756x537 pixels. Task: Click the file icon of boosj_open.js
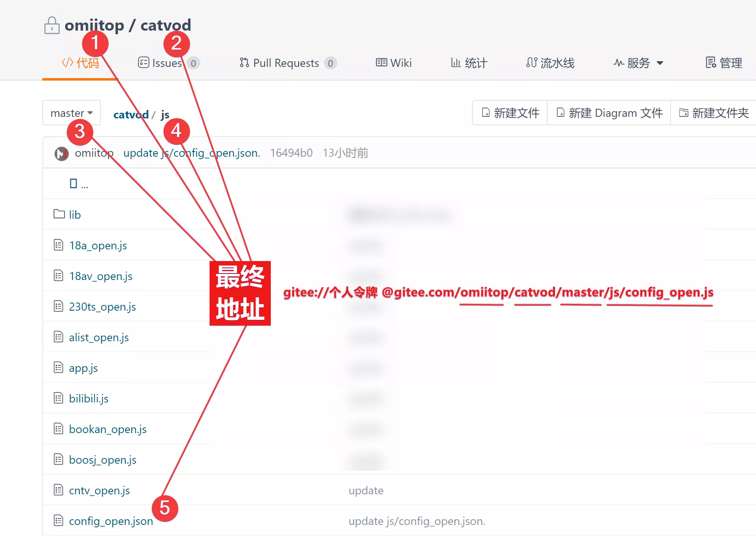pyautogui.click(x=58, y=459)
